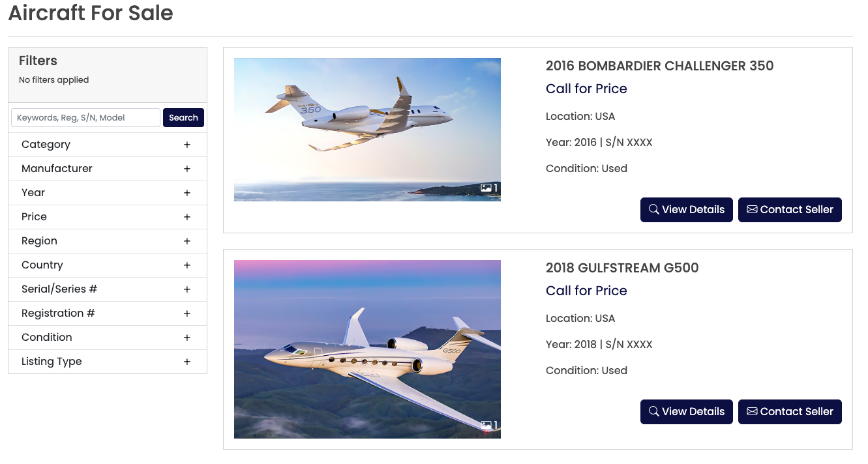Open the 2018 Gulfstream G500 listing title
Viewport: 868px width, 464px height.
click(x=622, y=268)
